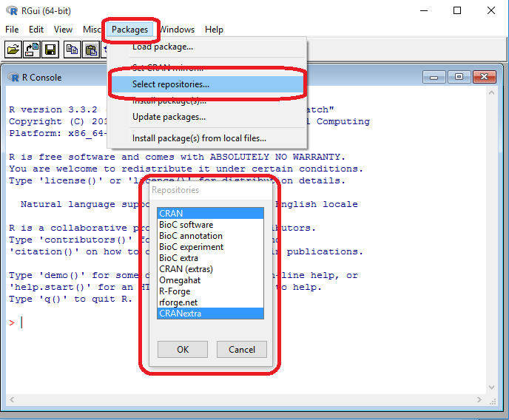The width and height of the screenshot is (509, 420).
Task: Click the console scroll up arrow
Action: [x=491, y=92]
